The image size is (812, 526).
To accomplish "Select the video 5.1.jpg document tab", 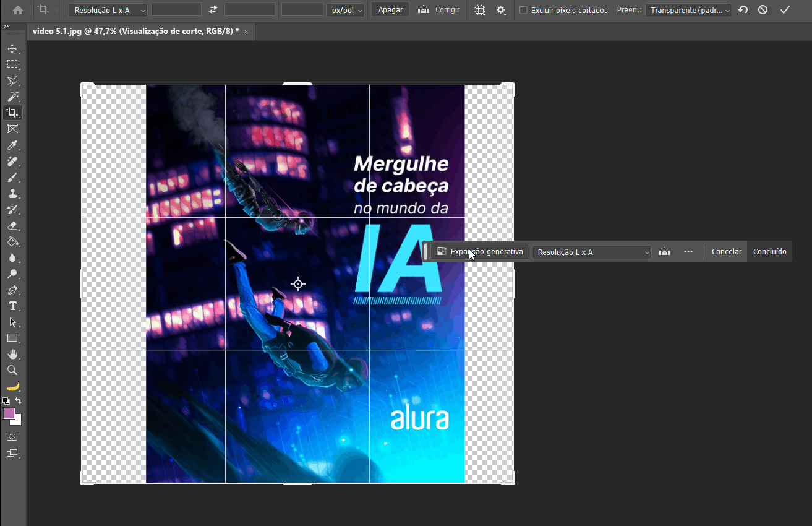I will [x=135, y=31].
